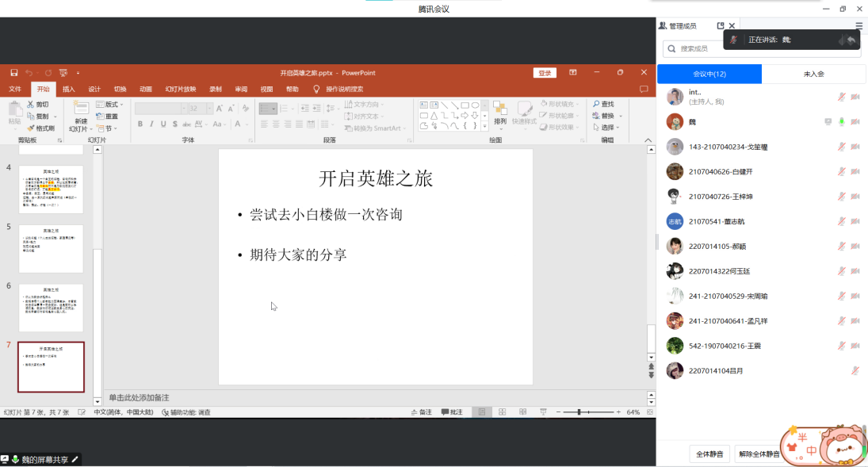
Task: Click the Login (登录) button in PowerPoint
Action: [x=545, y=73]
